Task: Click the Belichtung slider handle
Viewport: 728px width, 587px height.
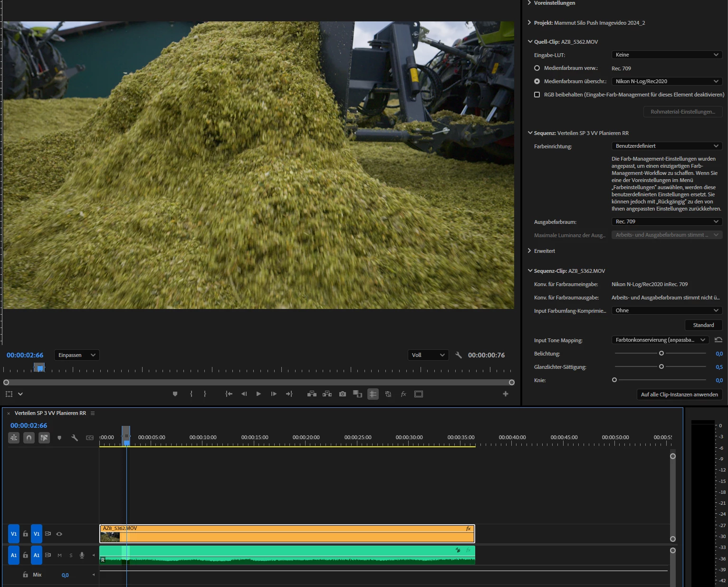Action: pos(661,353)
